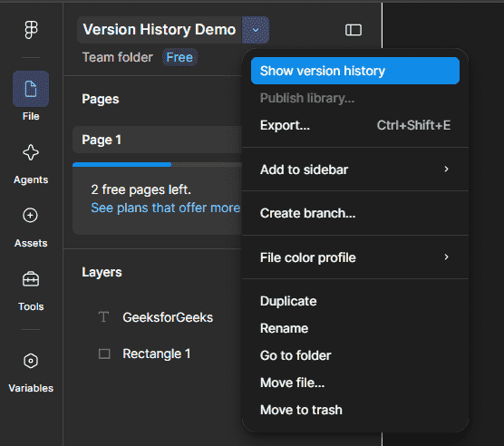Select the GeeksforGeeks layer
This screenshot has width=504, height=446.
tap(168, 317)
